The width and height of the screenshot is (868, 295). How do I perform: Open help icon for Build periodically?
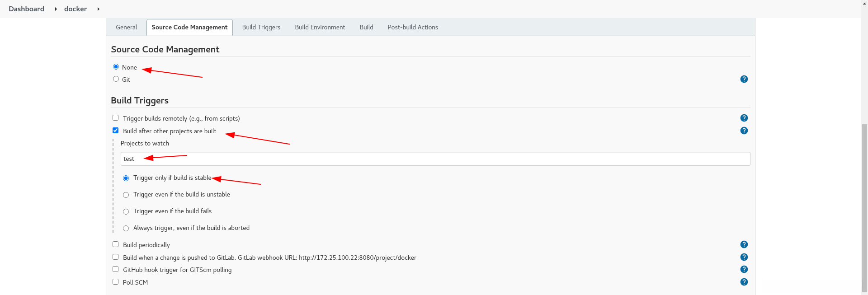pyautogui.click(x=744, y=244)
